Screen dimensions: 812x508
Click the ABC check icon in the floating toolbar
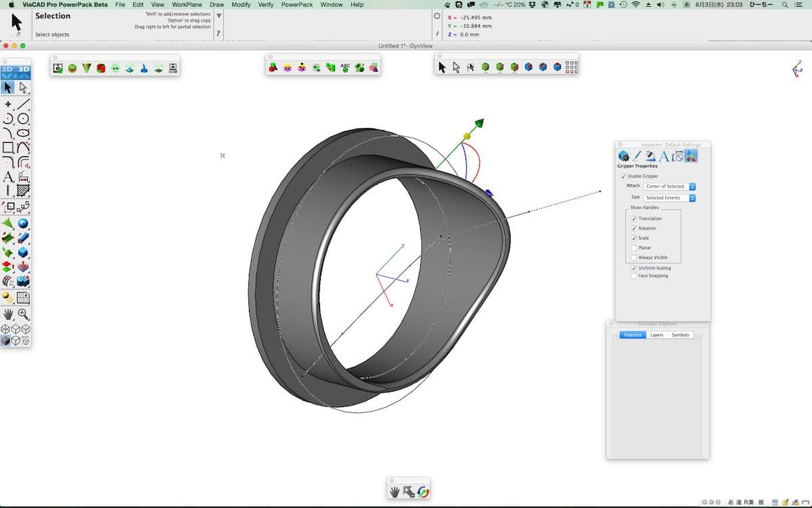pos(345,68)
